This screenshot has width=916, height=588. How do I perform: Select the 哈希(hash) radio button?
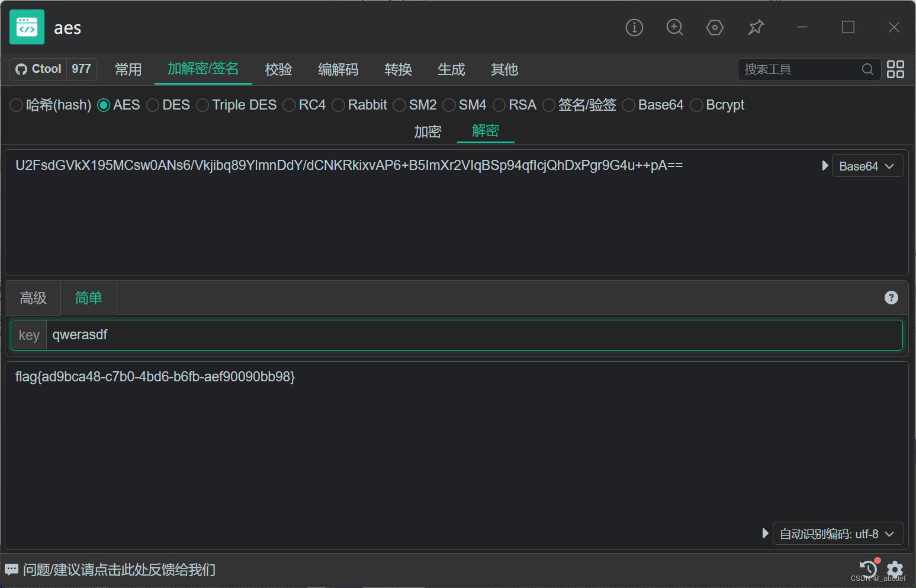17,105
